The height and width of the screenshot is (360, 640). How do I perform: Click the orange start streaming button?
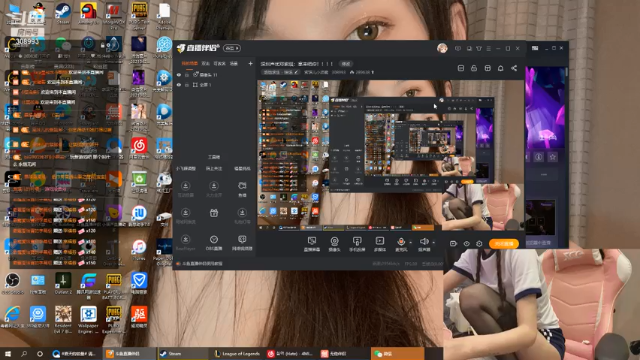click(x=504, y=244)
